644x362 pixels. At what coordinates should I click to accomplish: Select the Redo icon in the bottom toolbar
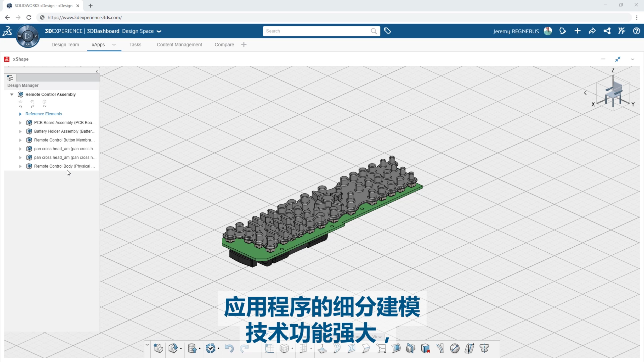click(x=244, y=348)
